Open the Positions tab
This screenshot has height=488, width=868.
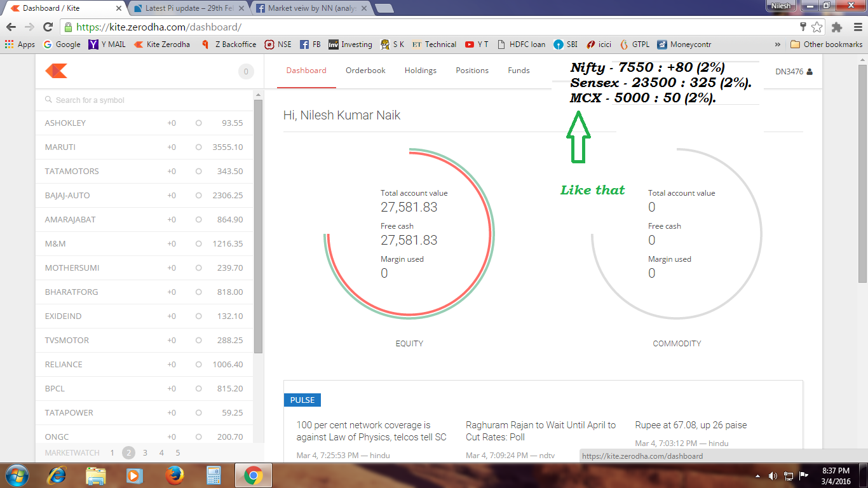pyautogui.click(x=472, y=71)
